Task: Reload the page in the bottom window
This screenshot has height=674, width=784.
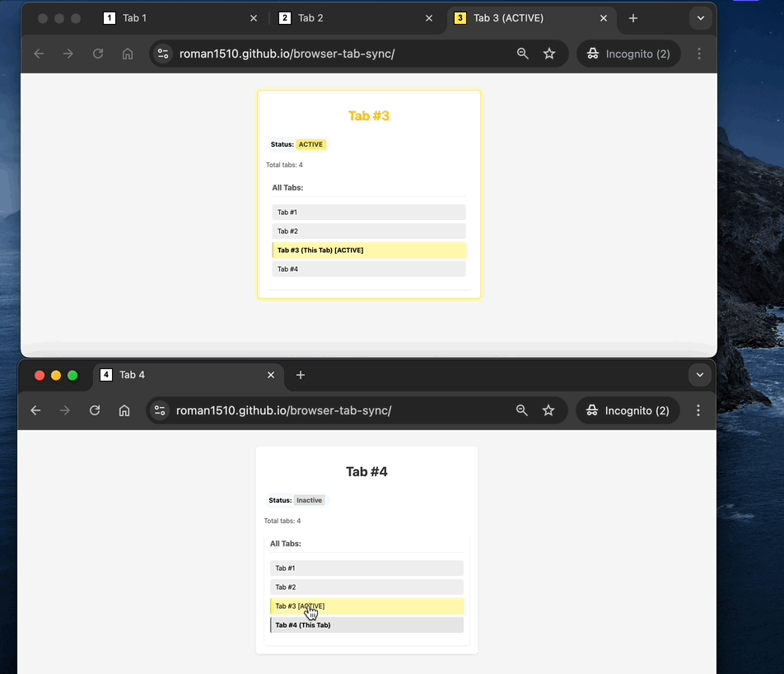Action: pos(95,410)
